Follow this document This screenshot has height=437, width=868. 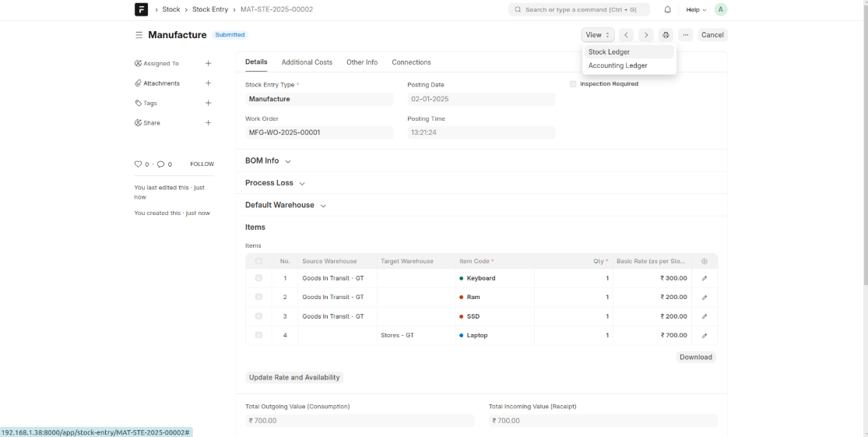[202, 164]
